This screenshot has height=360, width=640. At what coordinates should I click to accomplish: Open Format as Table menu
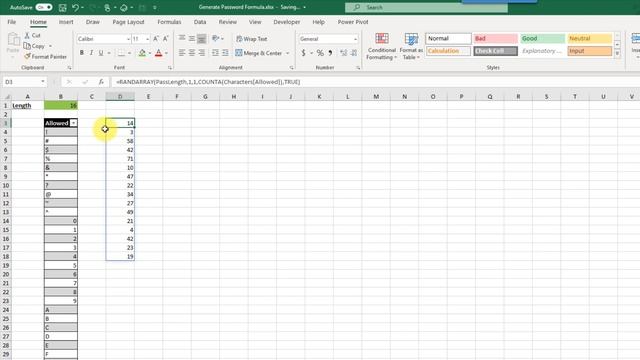[x=411, y=47]
